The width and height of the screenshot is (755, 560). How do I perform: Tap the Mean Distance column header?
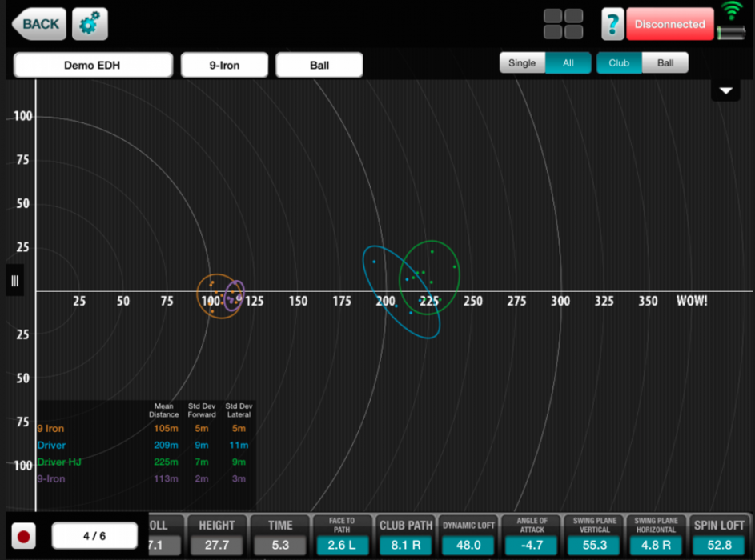163,410
